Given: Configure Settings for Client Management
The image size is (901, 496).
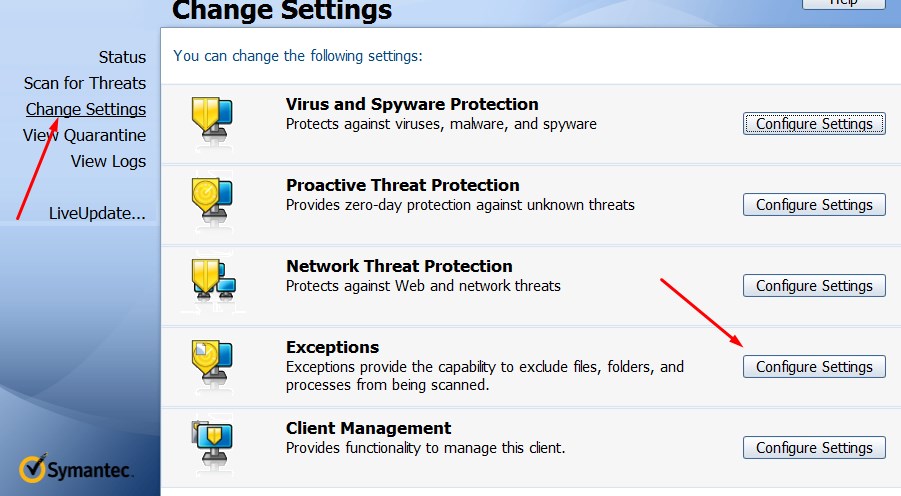Looking at the screenshot, I should pyautogui.click(x=814, y=448).
